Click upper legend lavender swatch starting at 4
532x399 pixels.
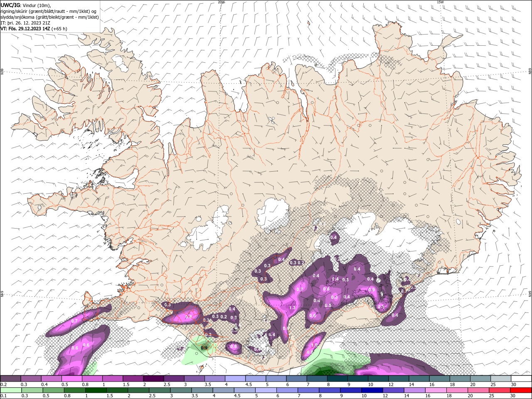(x=235, y=379)
